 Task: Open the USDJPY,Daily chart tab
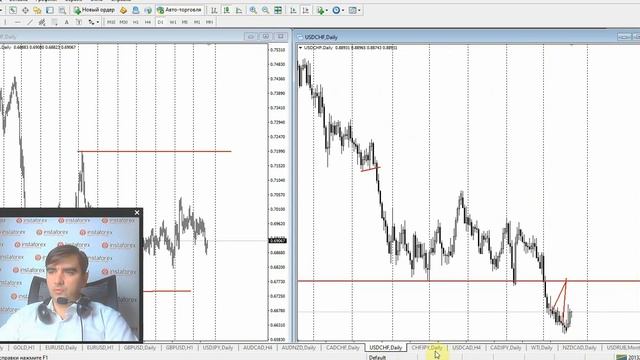(218, 348)
